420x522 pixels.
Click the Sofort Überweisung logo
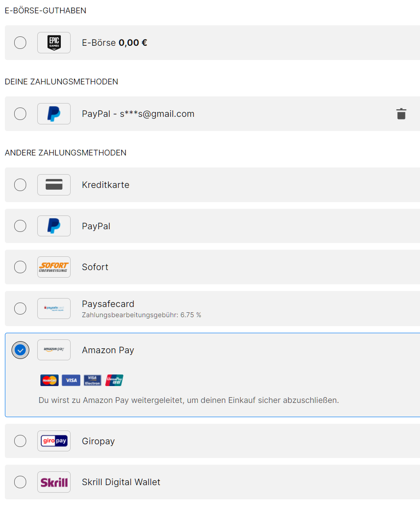[54, 267]
